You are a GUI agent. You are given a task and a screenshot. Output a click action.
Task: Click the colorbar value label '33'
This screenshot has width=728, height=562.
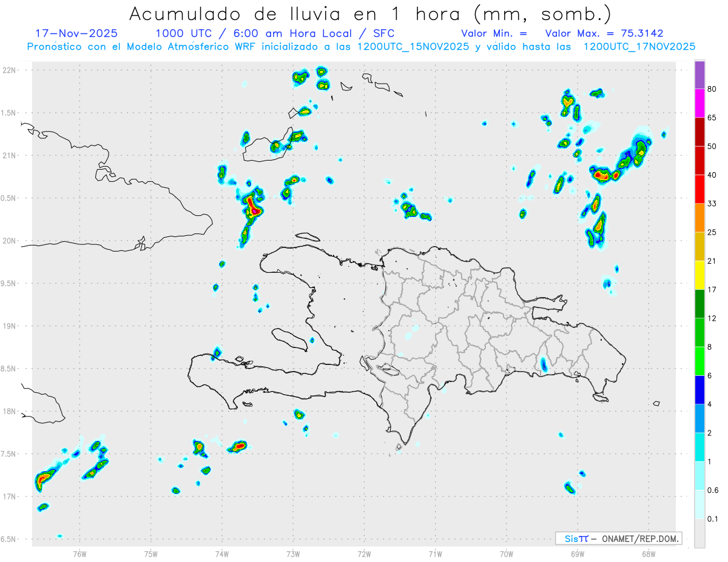coord(712,204)
